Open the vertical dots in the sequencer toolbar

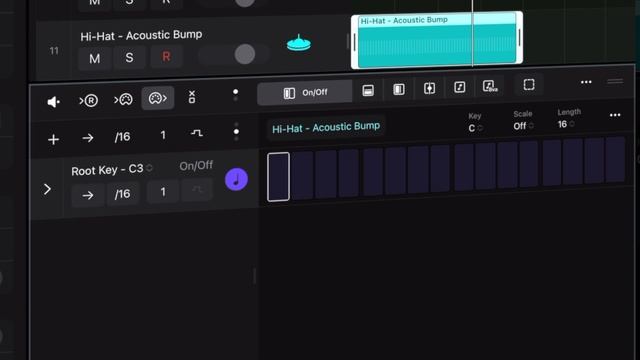pyautogui.click(x=236, y=95)
